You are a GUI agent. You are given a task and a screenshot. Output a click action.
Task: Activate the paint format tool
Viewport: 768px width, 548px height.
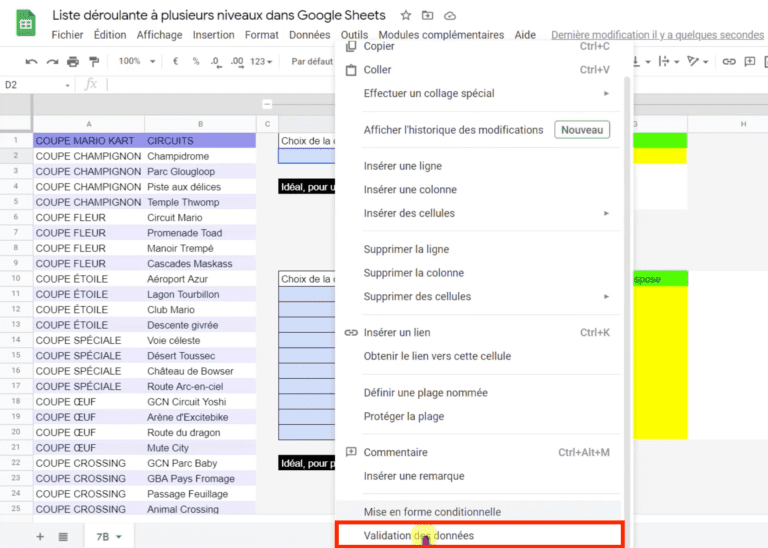pyautogui.click(x=94, y=61)
